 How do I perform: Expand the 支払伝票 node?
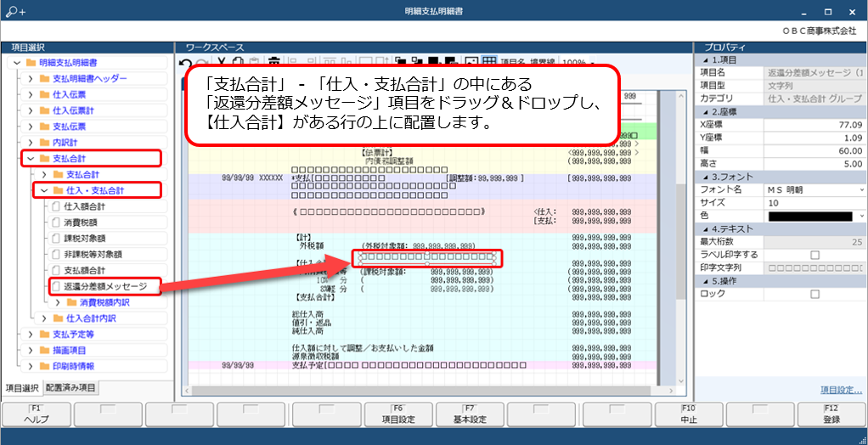coord(30,127)
